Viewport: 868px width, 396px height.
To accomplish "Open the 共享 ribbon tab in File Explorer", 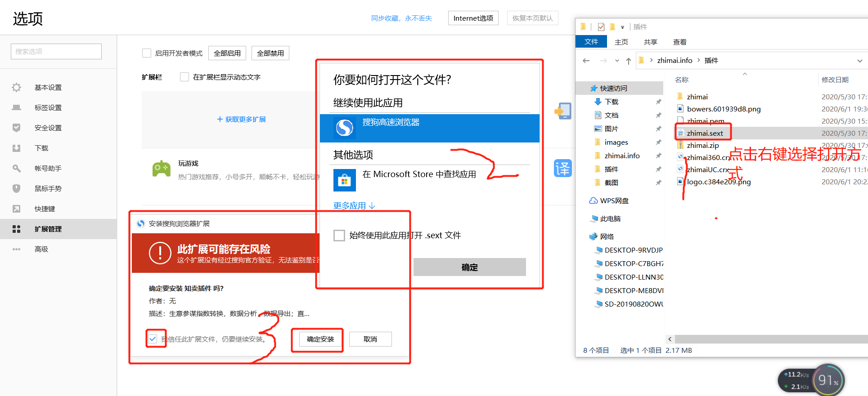I will (651, 42).
